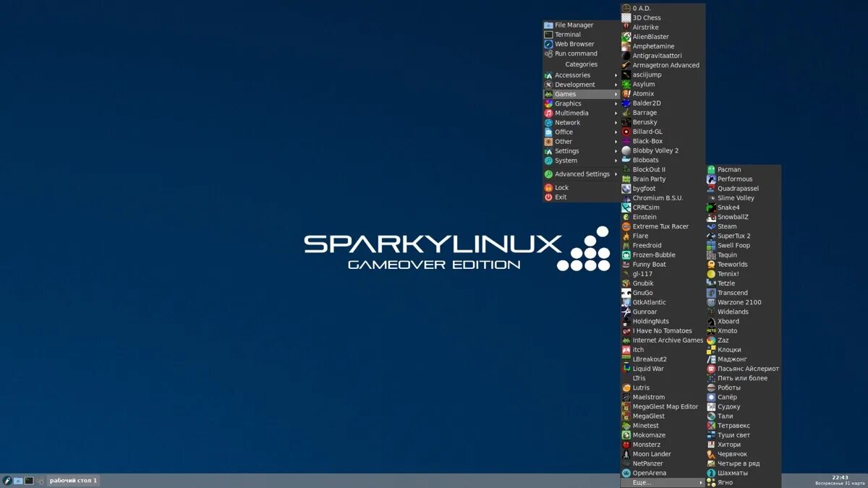868x488 pixels.
Task: Click the AlienBlaster game icon
Action: [x=626, y=37]
